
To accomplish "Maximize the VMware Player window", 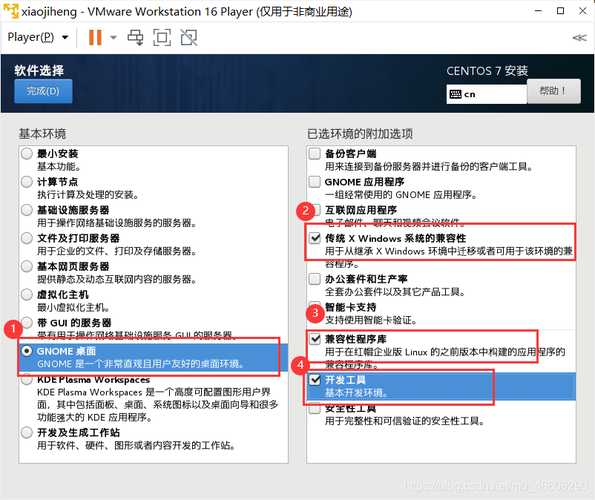I will [560, 11].
